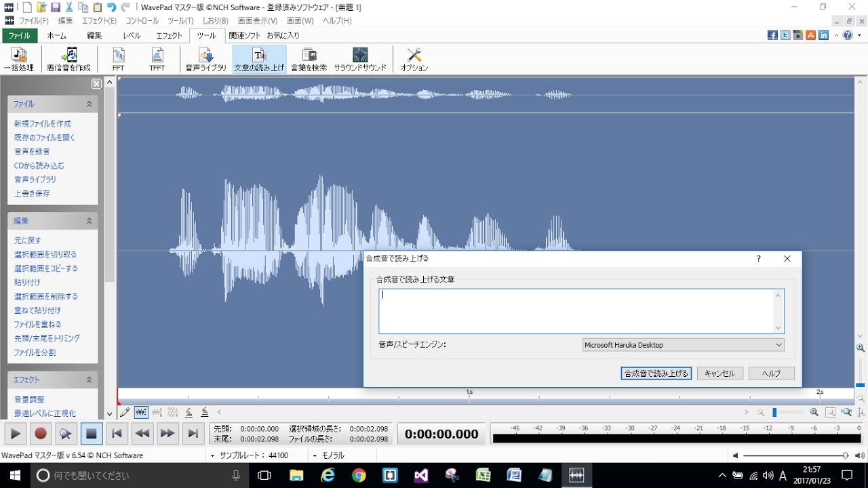This screenshot has height=488, width=868.
Task: Click the master volume slider in status bar
Action: pos(795,455)
